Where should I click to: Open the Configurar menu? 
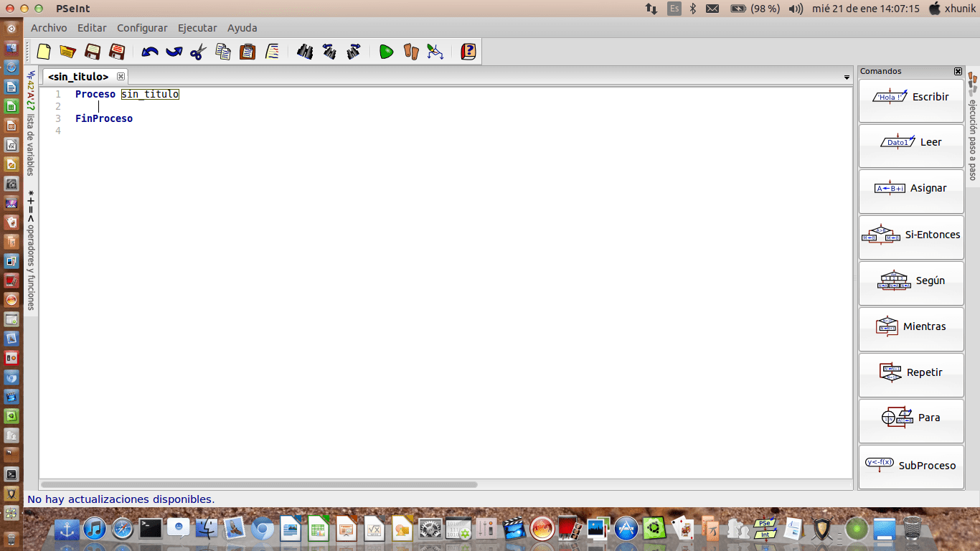(x=142, y=28)
